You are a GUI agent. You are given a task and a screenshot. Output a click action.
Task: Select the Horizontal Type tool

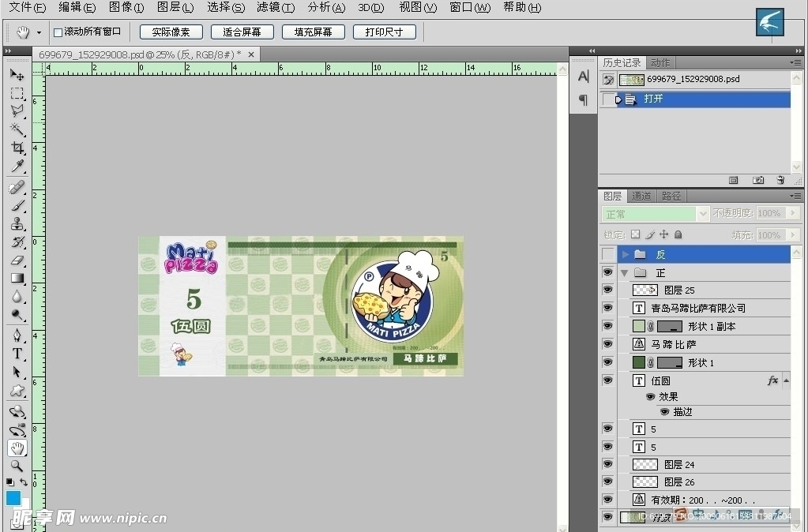[x=17, y=354]
